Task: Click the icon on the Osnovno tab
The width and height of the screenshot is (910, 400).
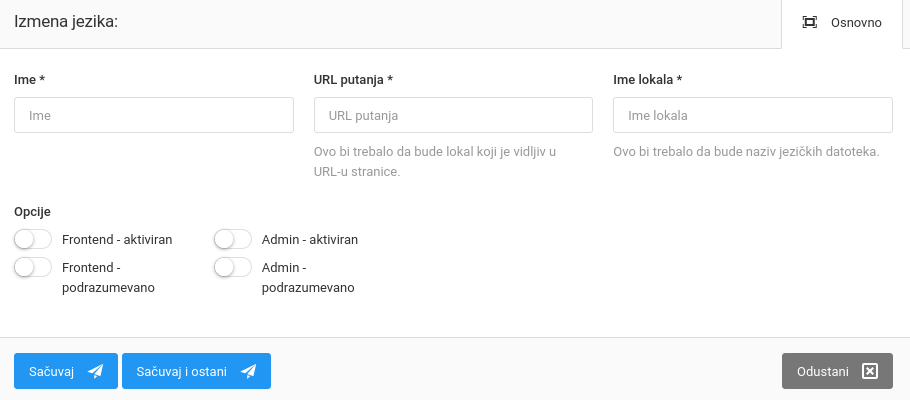Action: click(x=810, y=23)
